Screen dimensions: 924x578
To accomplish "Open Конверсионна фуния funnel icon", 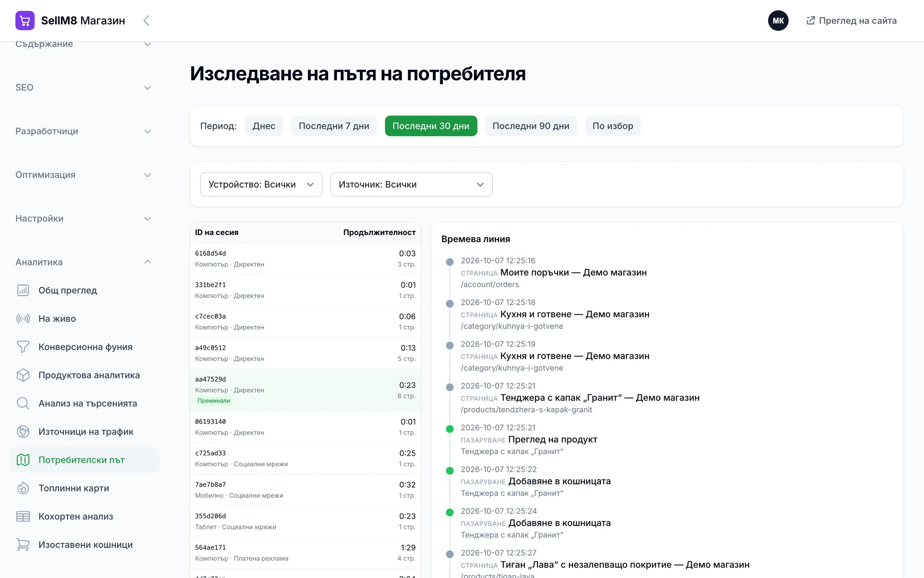I will pos(23,347).
